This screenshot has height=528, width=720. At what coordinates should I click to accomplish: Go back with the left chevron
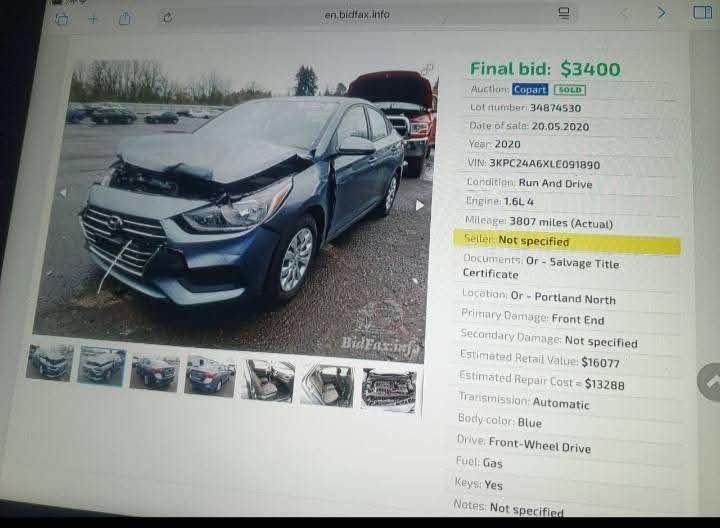pos(625,13)
